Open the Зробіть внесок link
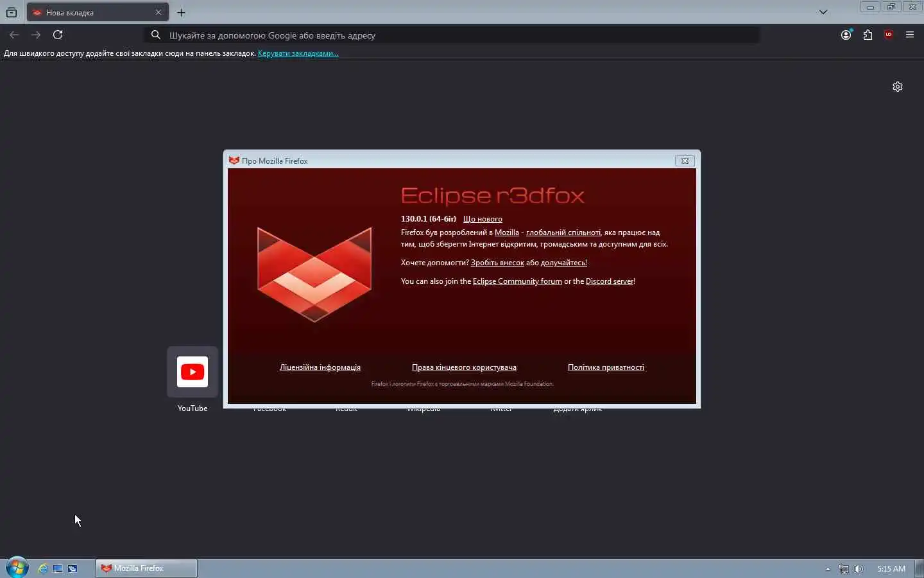Screen dimensions: 924x578 pyautogui.click(x=497, y=263)
